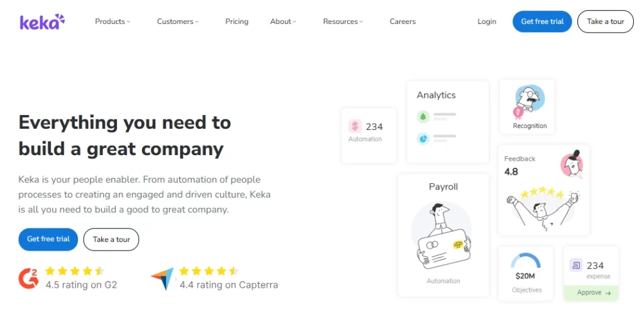Expand the Products dropdown menu
Screen dimensions: 644x309
click(113, 21)
